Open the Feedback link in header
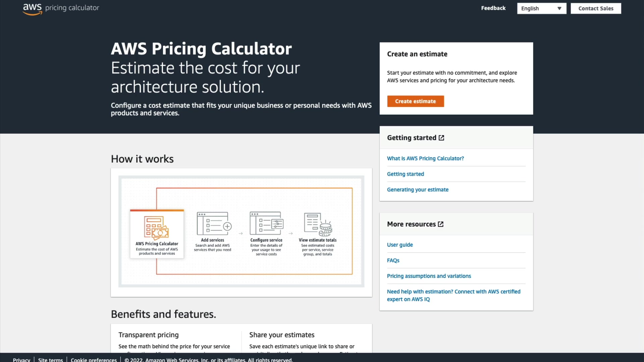This screenshot has width=644, height=362. [x=493, y=8]
